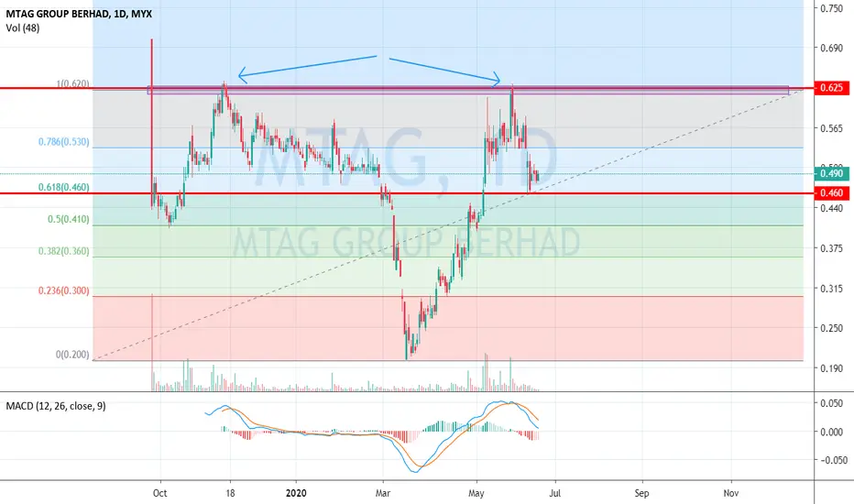This screenshot has width=854, height=504.
Task: Click the 0.440 price axis value
Action: 832,208
